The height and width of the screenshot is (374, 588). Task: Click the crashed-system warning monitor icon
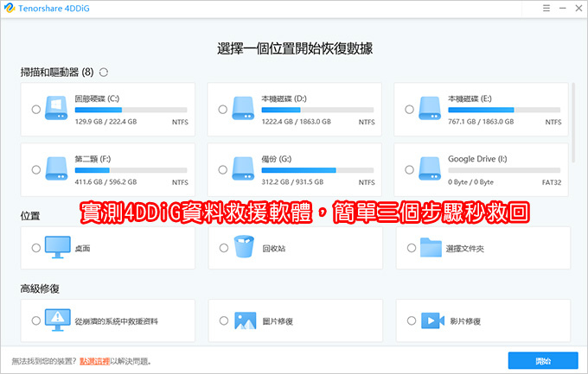[57, 320]
